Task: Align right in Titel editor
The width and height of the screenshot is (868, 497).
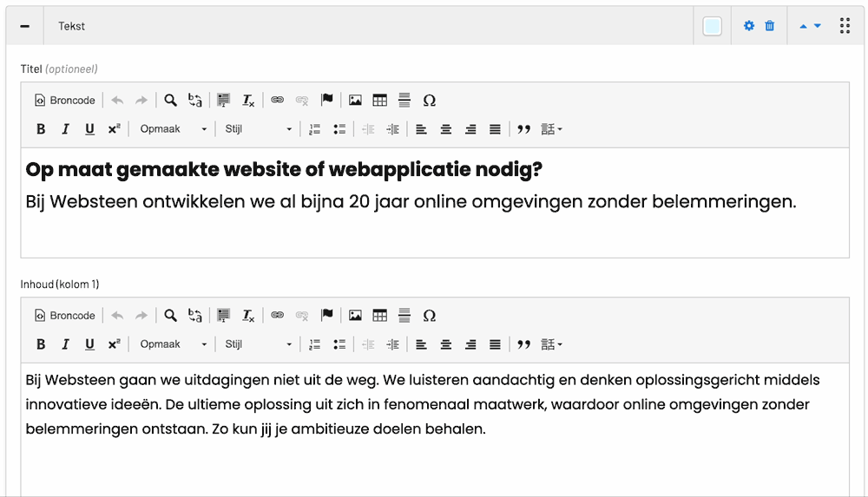Action: pos(470,129)
